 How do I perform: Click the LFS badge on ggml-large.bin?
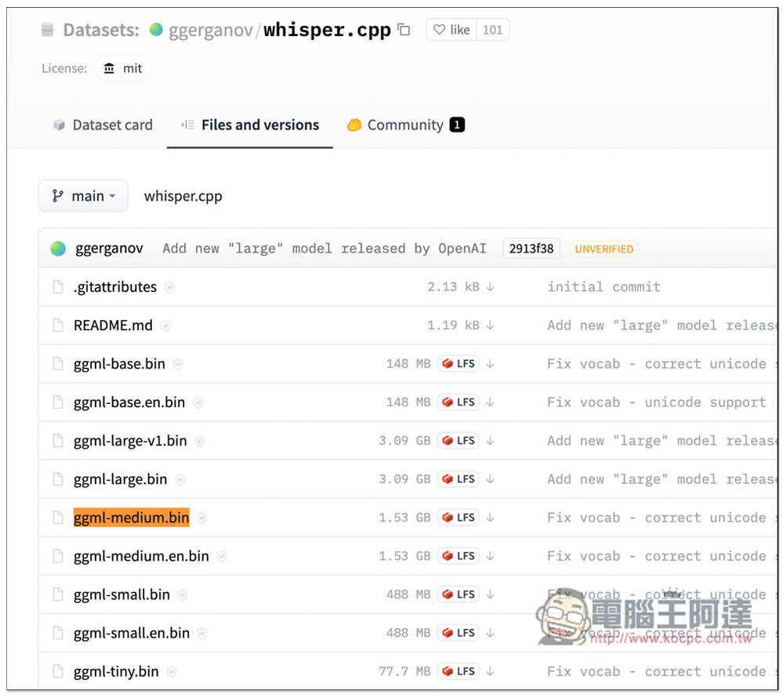(458, 479)
